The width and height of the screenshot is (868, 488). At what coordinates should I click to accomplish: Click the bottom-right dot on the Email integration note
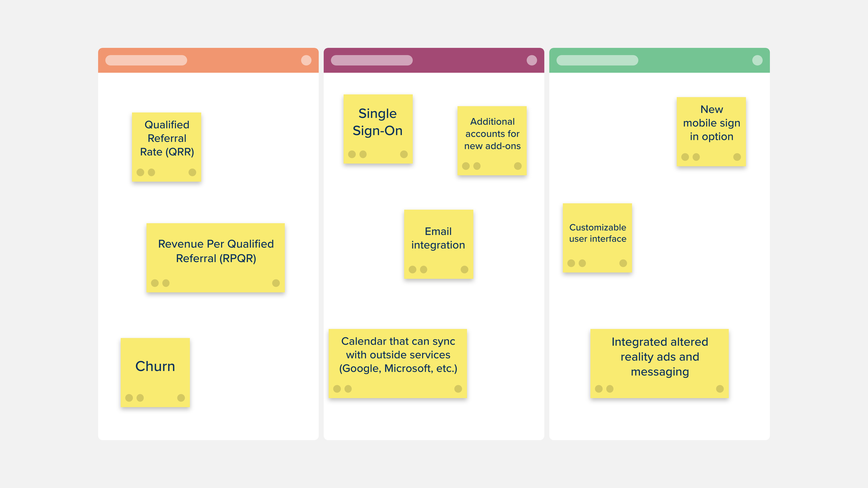pyautogui.click(x=464, y=269)
